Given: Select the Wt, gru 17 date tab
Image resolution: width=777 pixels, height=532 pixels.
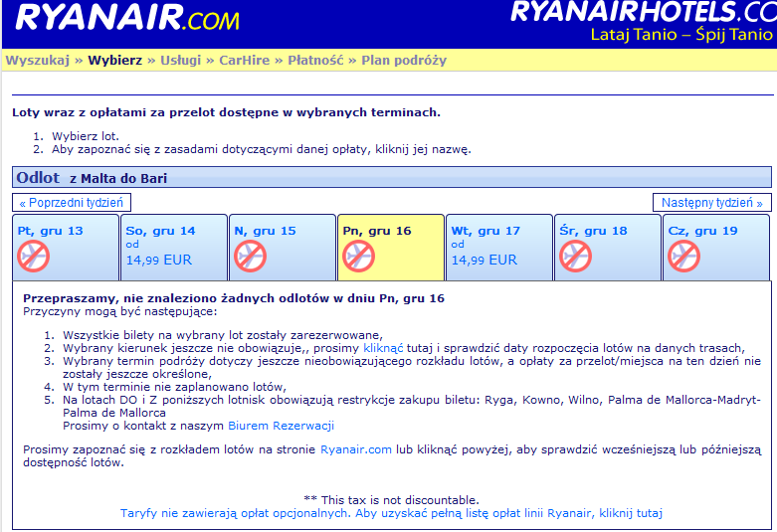Looking at the screenshot, I should 499,248.
